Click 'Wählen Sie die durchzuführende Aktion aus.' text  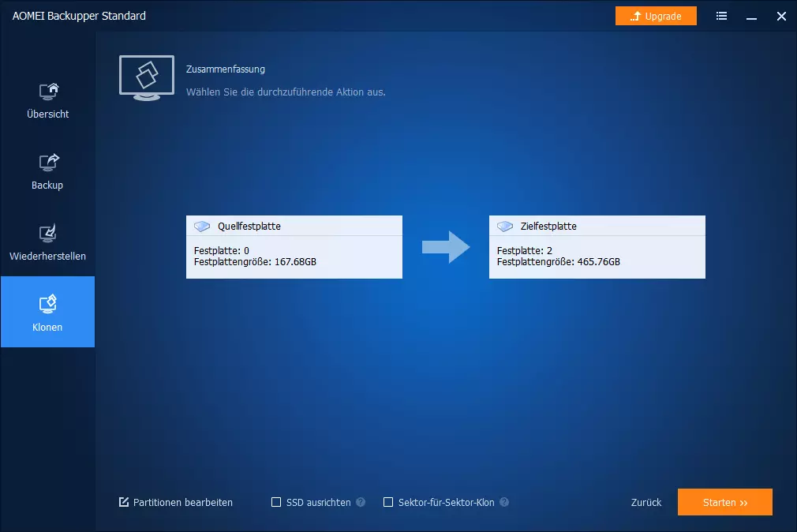tap(286, 92)
